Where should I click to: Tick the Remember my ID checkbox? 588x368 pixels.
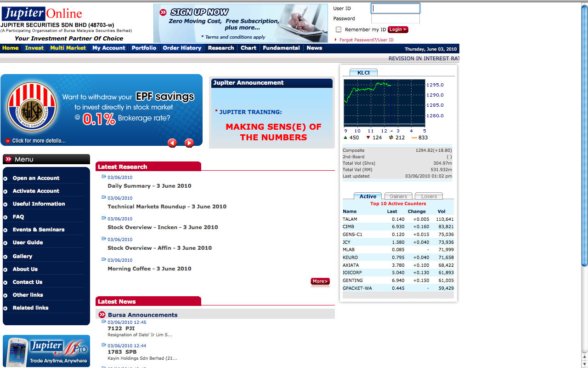[x=339, y=29]
